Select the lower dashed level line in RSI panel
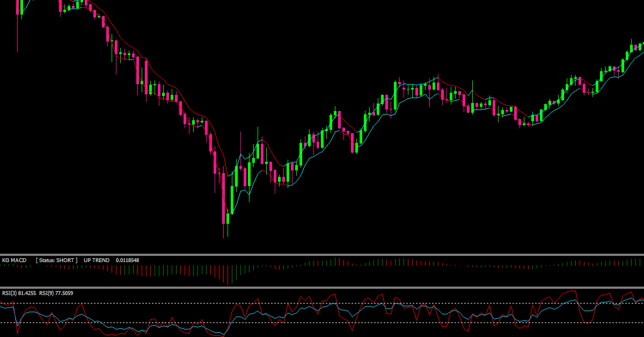644x337 pixels. [x=322, y=323]
